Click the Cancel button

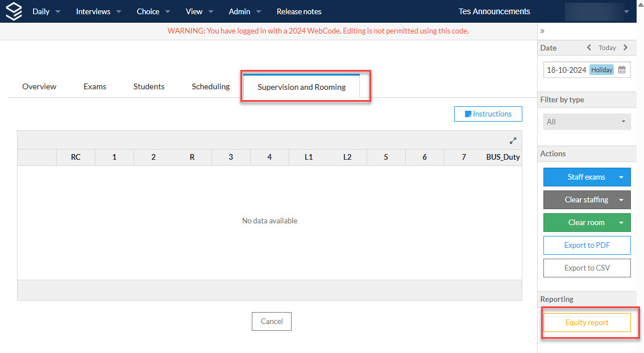(272, 321)
